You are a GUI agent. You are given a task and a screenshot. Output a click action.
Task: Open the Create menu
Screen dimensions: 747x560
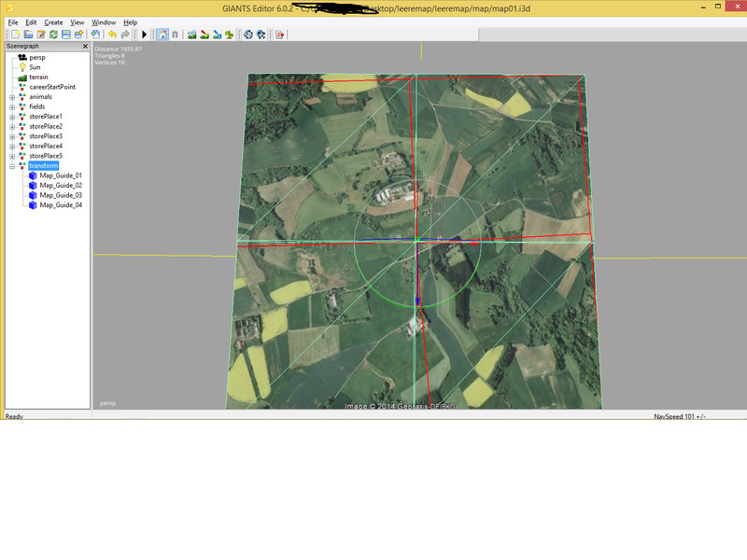pyautogui.click(x=53, y=21)
